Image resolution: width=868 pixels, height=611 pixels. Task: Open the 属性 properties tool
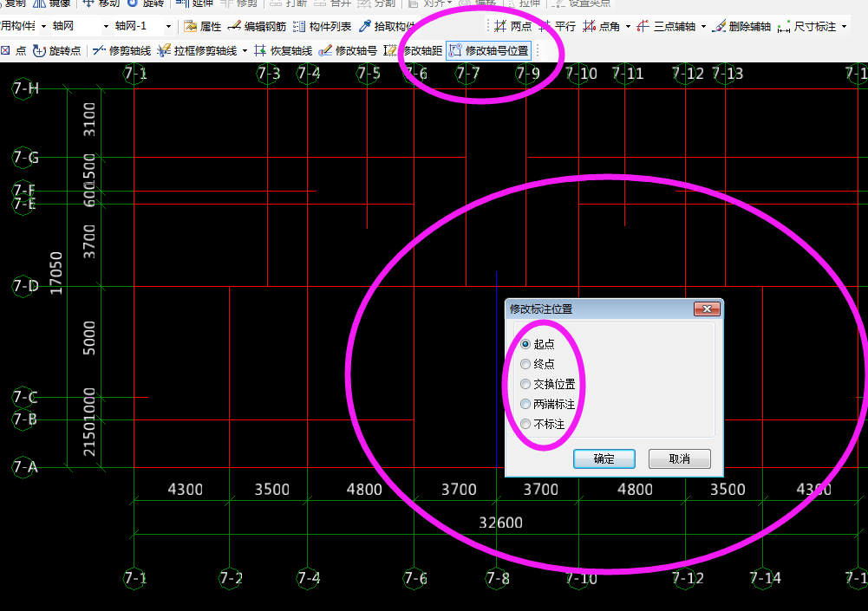click(203, 26)
